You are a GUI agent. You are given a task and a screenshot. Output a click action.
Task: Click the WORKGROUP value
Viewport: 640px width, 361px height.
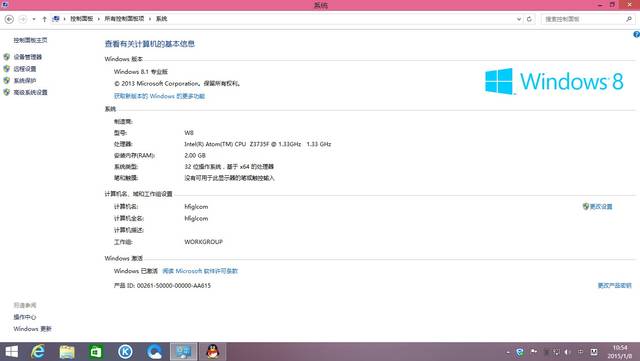[x=204, y=242]
